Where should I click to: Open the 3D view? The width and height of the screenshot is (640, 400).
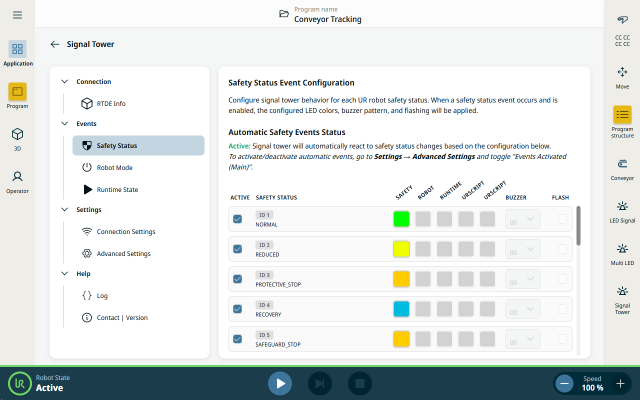(17, 138)
